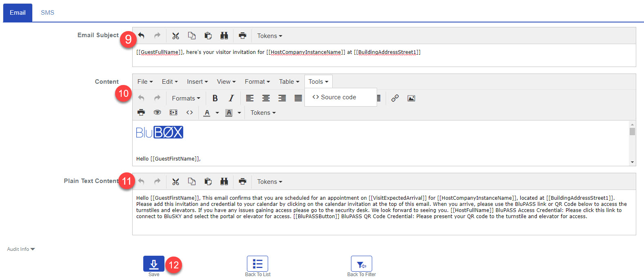The image size is (644, 279).
Task: Apply the text color button
Action: coord(207,113)
